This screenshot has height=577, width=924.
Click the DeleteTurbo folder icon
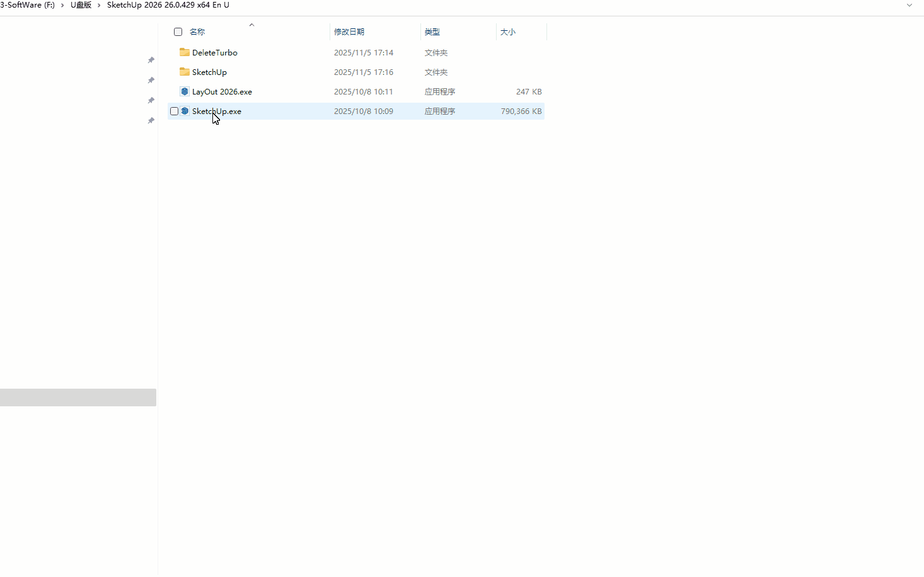(x=185, y=52)
